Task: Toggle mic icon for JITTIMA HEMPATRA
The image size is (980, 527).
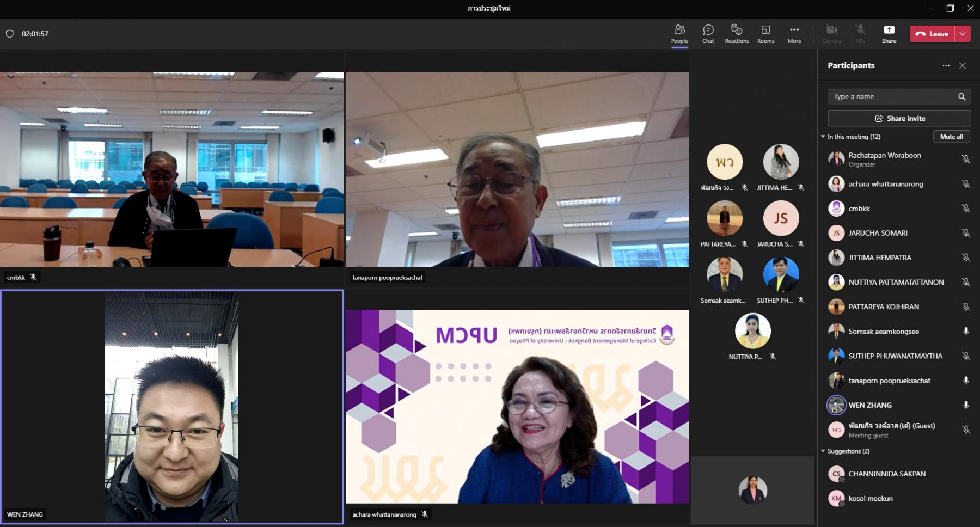Action: click(x=966, y=258)
